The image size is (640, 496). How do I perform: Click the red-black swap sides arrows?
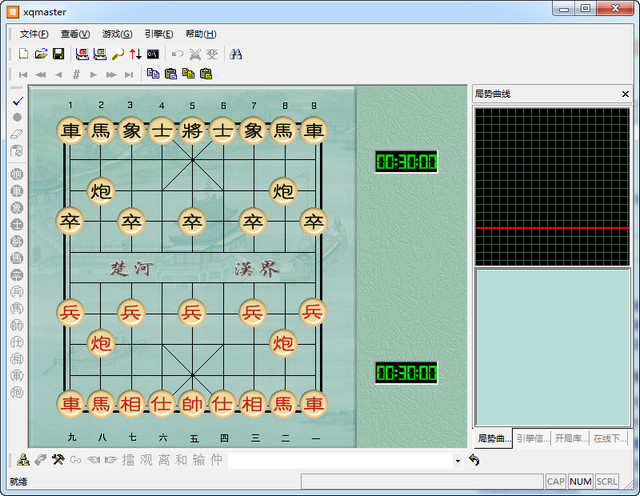point(135,53)
